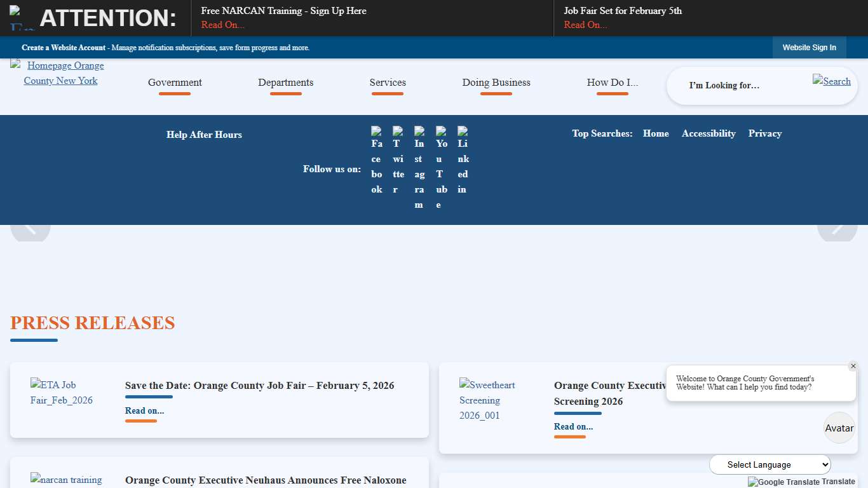Click the Orange County homepage logo

coord(61,73)
